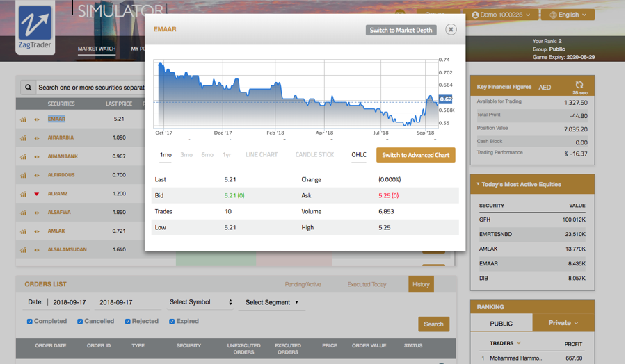The width and height of the screenshot is (626, 364).
Task: Open chart icon for ALFIRDOUS row
Action: coord(24,175)
